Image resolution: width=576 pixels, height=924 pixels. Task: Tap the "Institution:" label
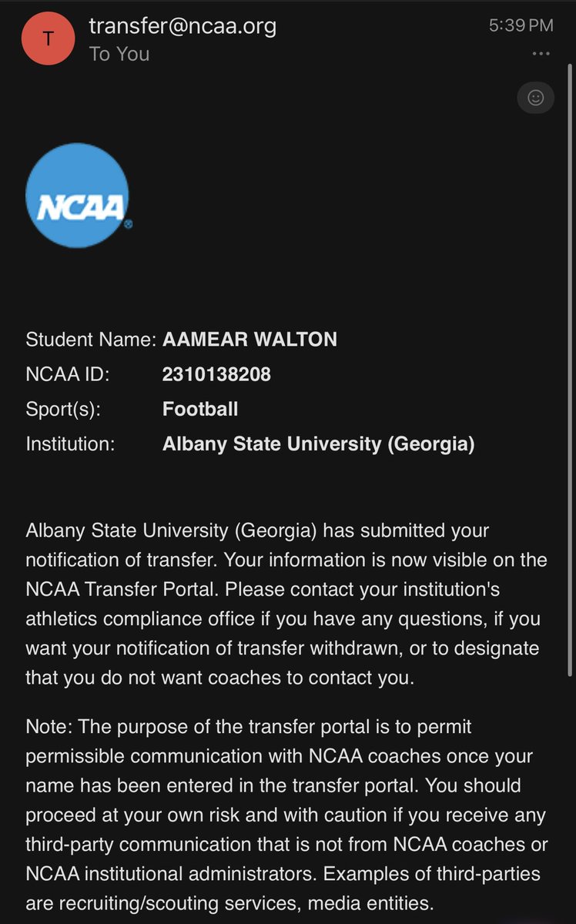70,444
